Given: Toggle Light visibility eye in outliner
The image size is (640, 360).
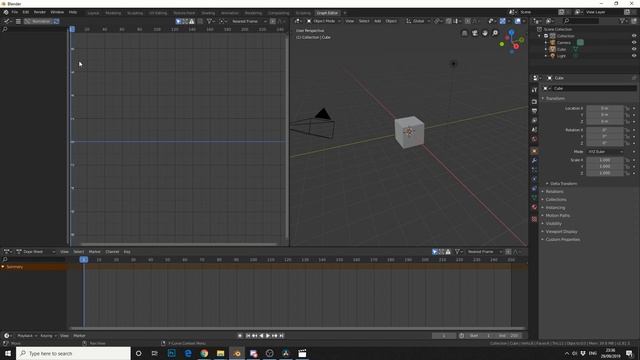Looking at the screenshot, I should [634, 56].
